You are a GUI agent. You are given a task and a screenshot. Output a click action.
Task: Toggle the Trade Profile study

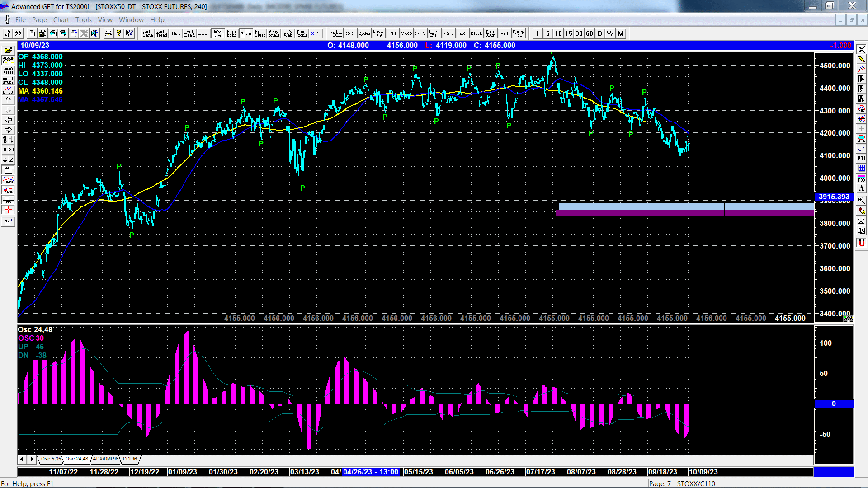coord(302,33)
